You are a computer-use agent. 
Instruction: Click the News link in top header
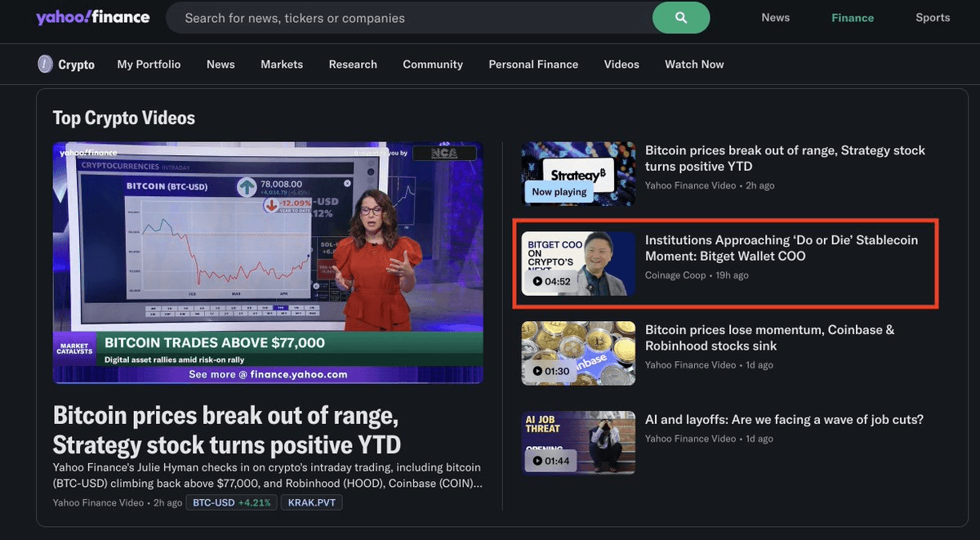click(x=775, y=17)
